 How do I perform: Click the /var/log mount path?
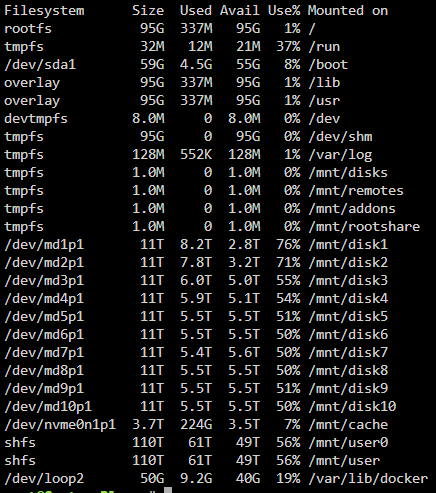340,155
